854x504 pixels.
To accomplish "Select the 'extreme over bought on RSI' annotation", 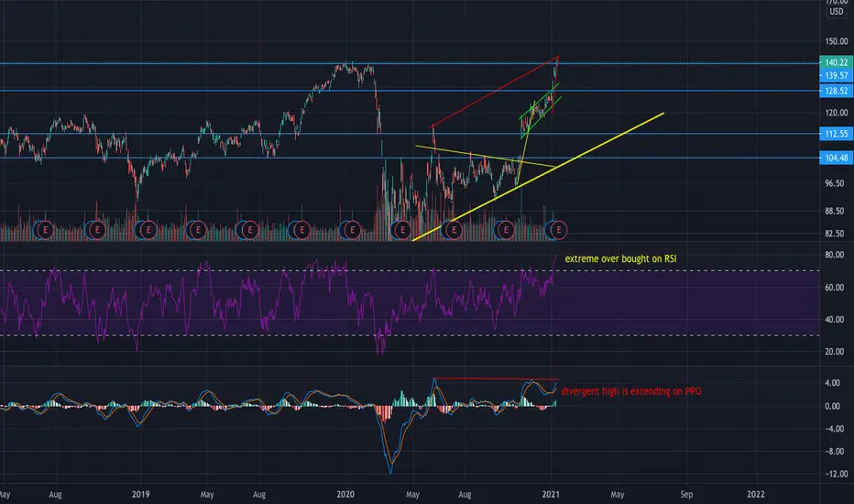I will 620,258.
